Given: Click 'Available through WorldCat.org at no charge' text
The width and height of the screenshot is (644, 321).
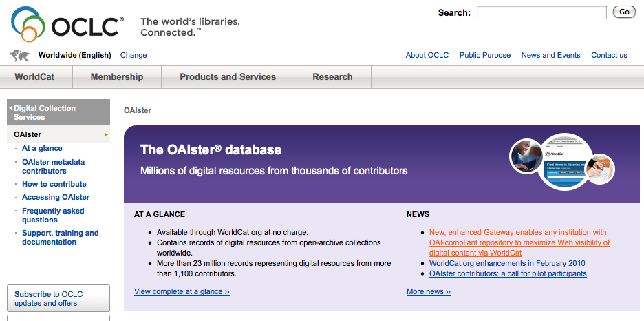Looking at the screenshot, I should click(233, 232).
